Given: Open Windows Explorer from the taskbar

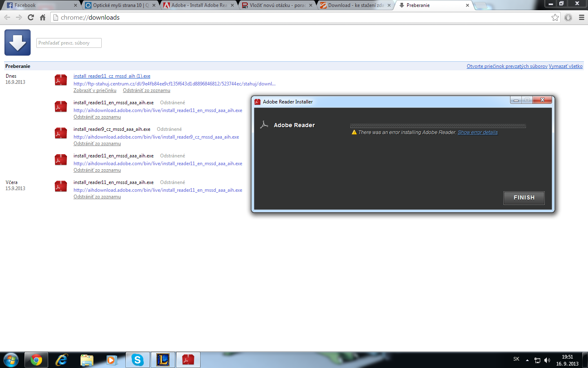Looking at the screenshot, I should click(x=87, y=360).
